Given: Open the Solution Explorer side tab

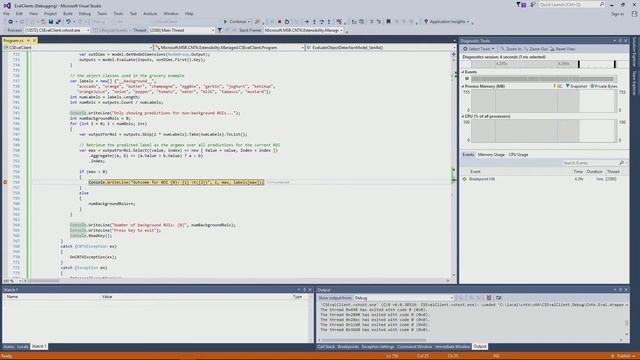Looking at the screenshot, I should (x=634, y=52).
